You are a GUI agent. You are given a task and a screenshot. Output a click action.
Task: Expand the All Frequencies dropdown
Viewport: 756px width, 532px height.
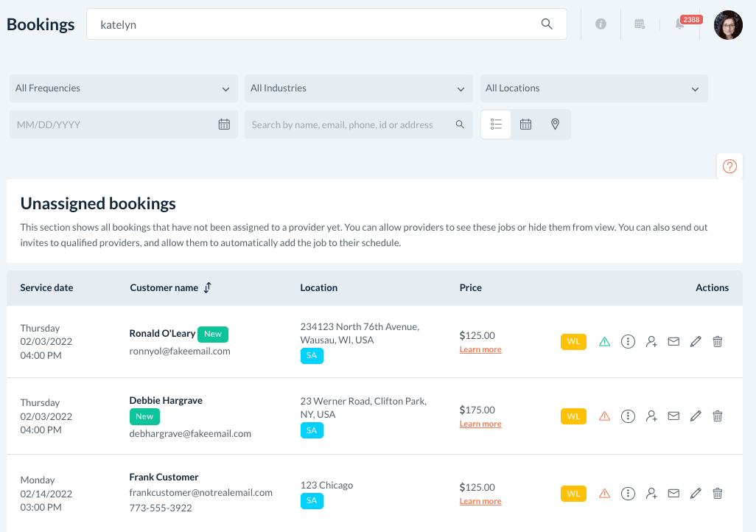pyautogui.click(x=123, y=88)
